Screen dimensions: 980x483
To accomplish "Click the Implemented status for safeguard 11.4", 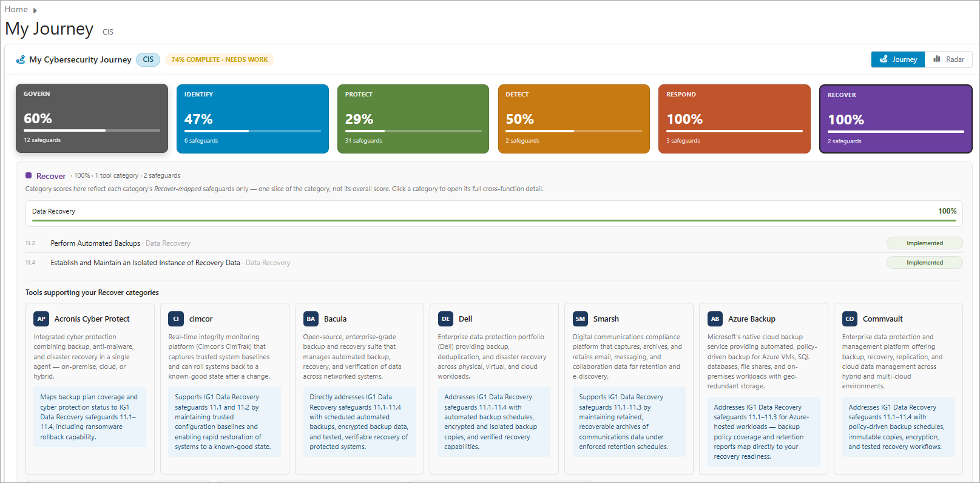I will (925, 263).
